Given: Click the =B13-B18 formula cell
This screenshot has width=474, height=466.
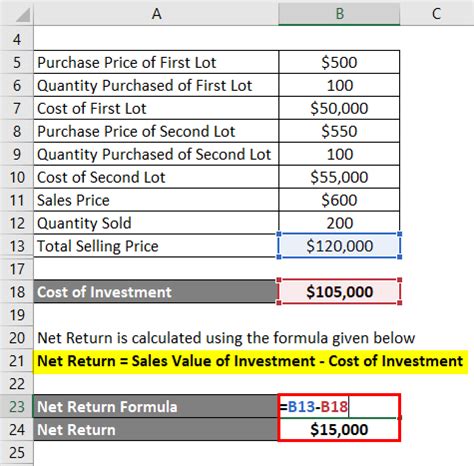Looking at the screenshot, I should click(x=339, y=406).
